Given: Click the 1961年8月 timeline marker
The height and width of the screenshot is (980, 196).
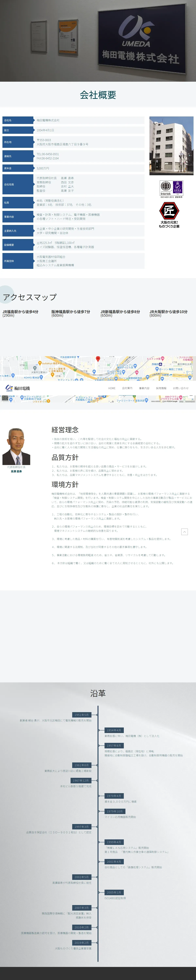Looking at the screenshot, I should [x=82, y=765].
